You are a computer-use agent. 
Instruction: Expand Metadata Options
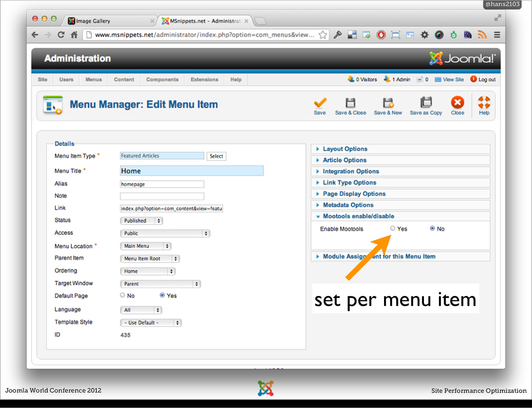(400, 205)
